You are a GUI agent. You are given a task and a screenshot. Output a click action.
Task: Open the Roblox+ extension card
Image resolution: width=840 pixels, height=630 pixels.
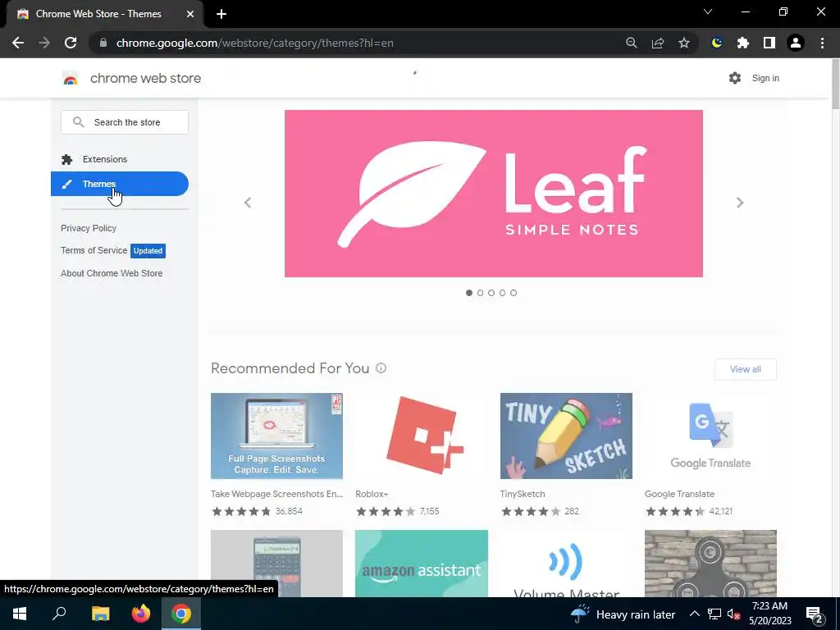tap(422, 454)
